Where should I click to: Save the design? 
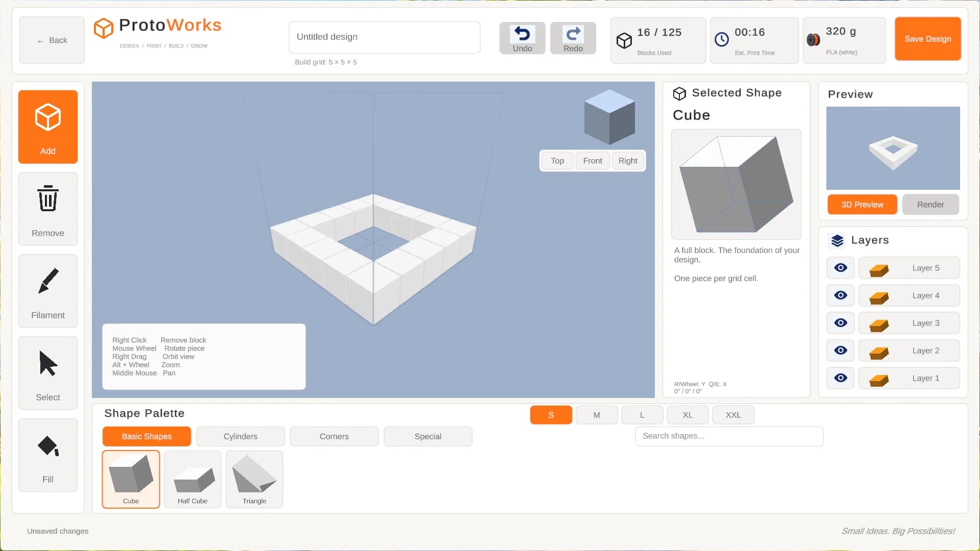927,39
